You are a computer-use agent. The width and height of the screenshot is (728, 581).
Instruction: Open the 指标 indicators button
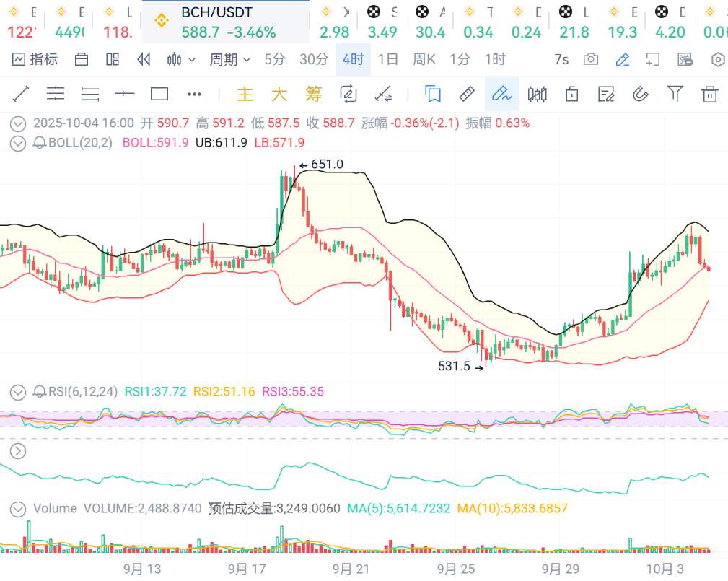click(35, 59)
